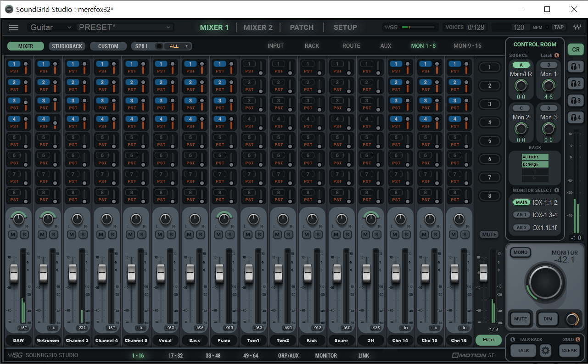Screen dimensions: 588x364
Task: Mute the Vocal channel
Action: 159,235
